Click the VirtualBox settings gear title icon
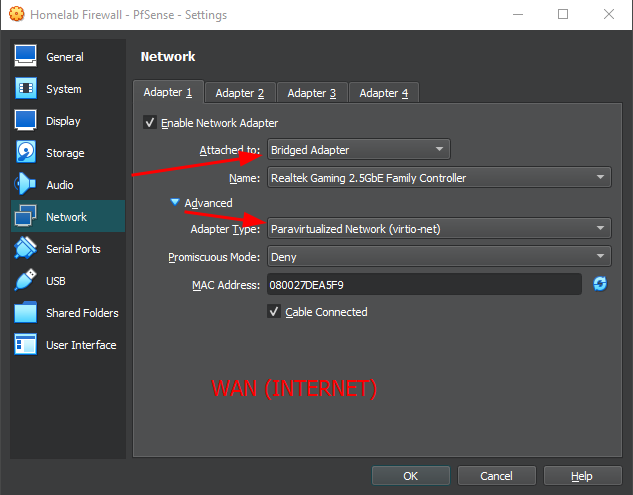The image size is (633, 495). [17, 14]
